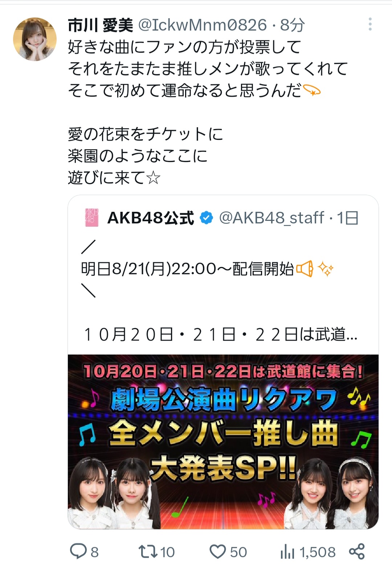Tap the AKB48 pink logo avatar
This screenshot has width=392, height=570.
(x=91, y=218)
